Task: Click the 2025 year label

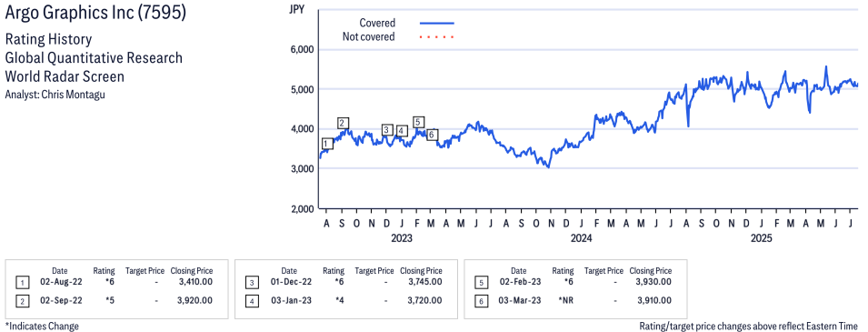Action: pyautogui.click(x=761, y=239)
